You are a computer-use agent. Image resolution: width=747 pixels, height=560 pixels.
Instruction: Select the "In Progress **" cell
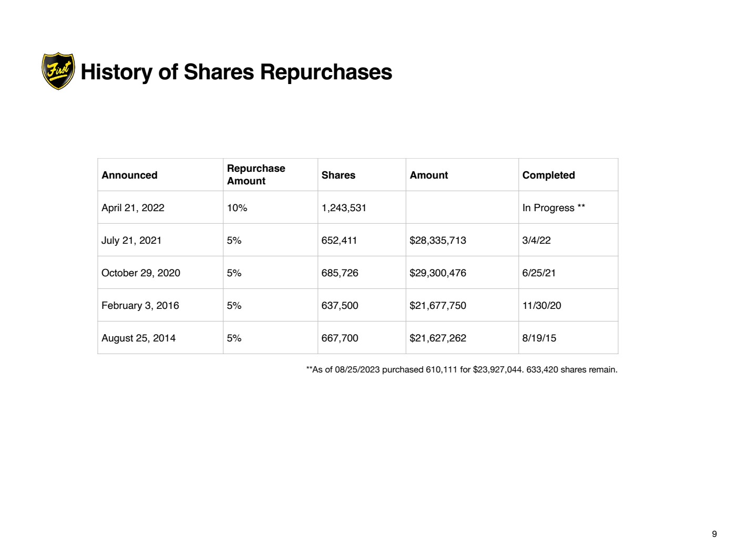pos(554,208)
